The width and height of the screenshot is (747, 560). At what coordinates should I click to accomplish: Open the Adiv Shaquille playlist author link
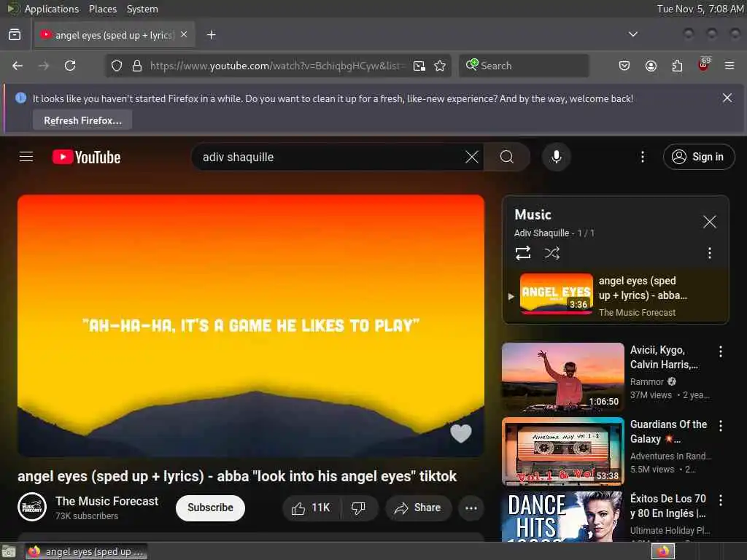(x=542, y=233)
